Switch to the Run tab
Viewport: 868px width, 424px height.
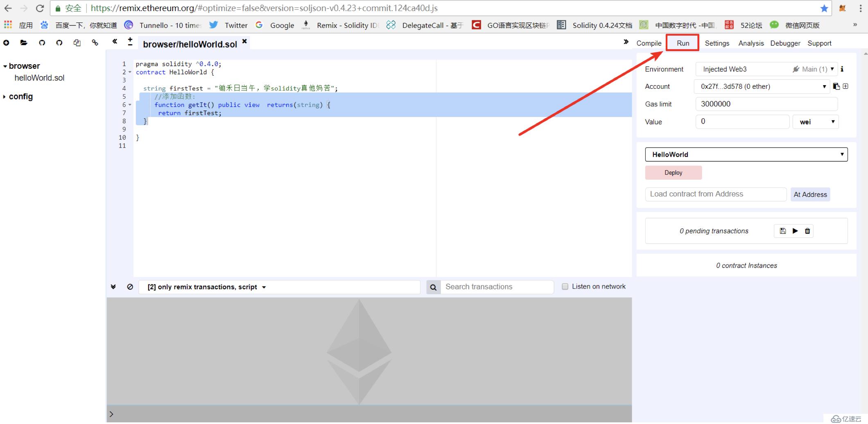pos(683,43)
